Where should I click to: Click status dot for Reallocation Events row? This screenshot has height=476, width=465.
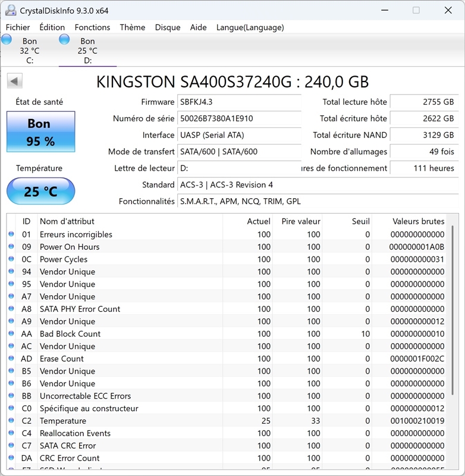click(11, 433)
